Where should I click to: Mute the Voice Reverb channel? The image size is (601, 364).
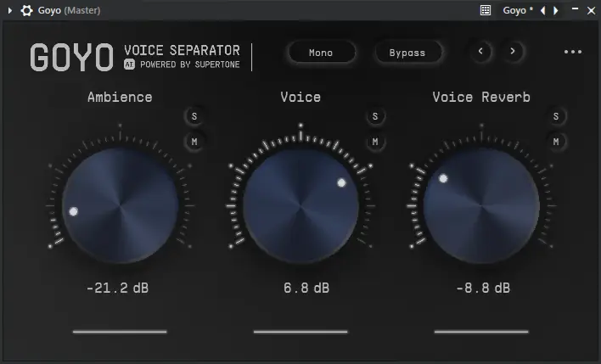556,141
